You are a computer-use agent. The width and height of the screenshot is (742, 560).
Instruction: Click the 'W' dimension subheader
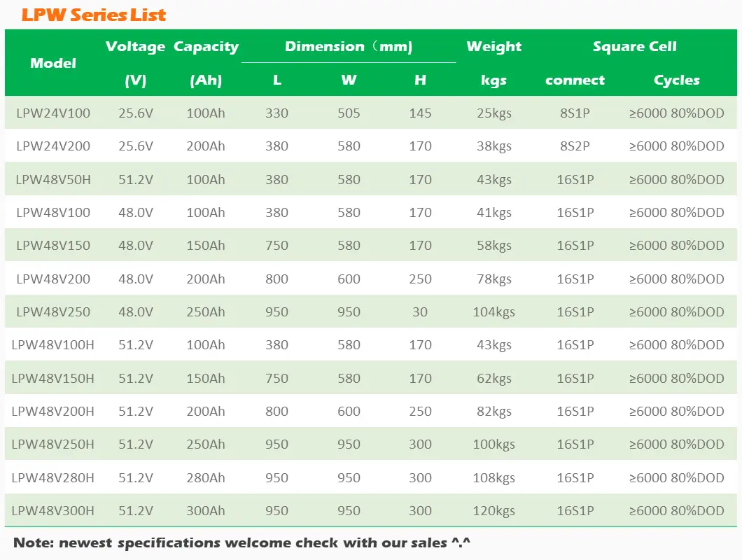(349, 80)
